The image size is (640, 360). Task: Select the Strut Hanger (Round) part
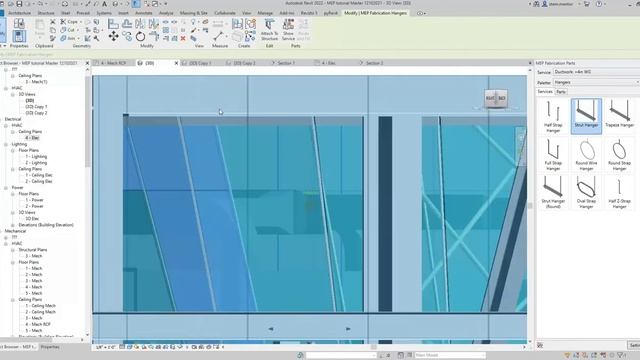coord(553,192)
